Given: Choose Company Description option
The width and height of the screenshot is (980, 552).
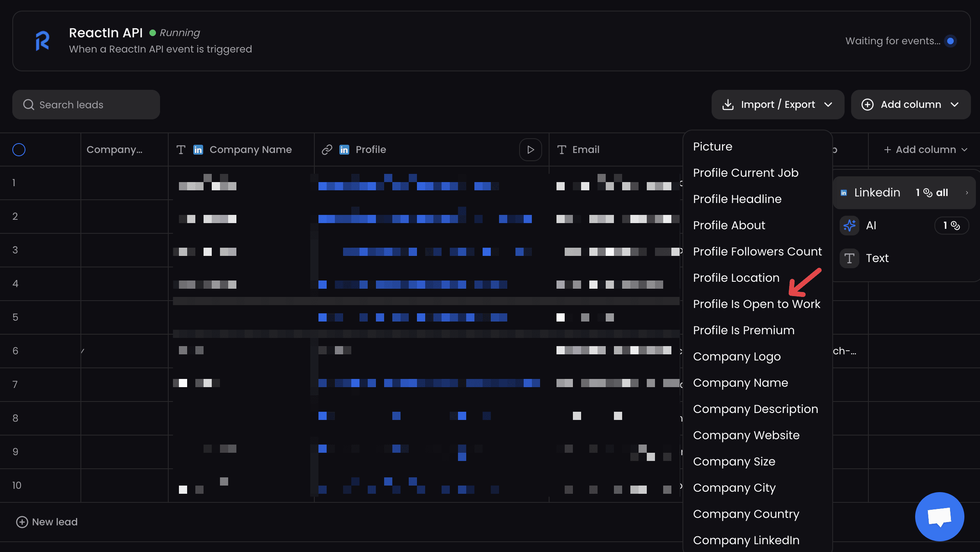Looking at the screenshot, I should click(756, 409).
